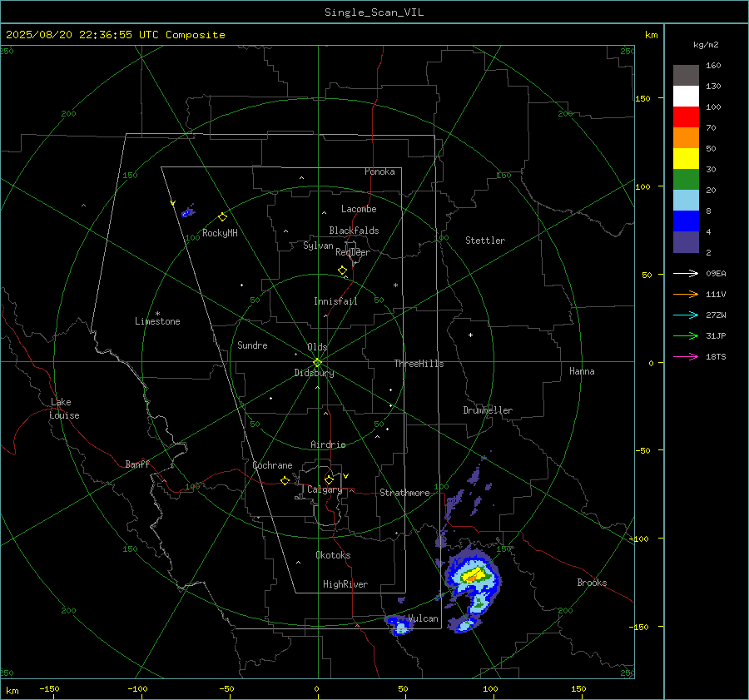Click the 111V legend label
This screenshot has width=749, height=700.
tap(716, 295)
